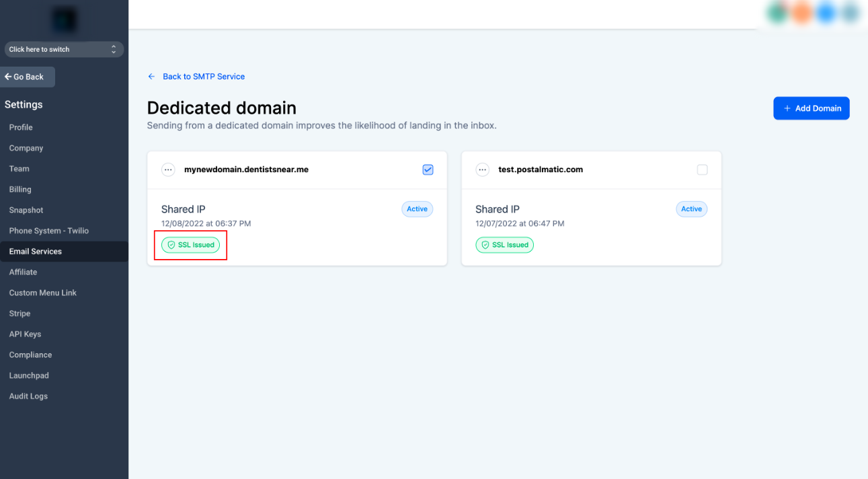This screenshot has width=868, height=479.
Task: Click SSL Issued badge on test.postalmatic.com card
Action: click(504, 245)
